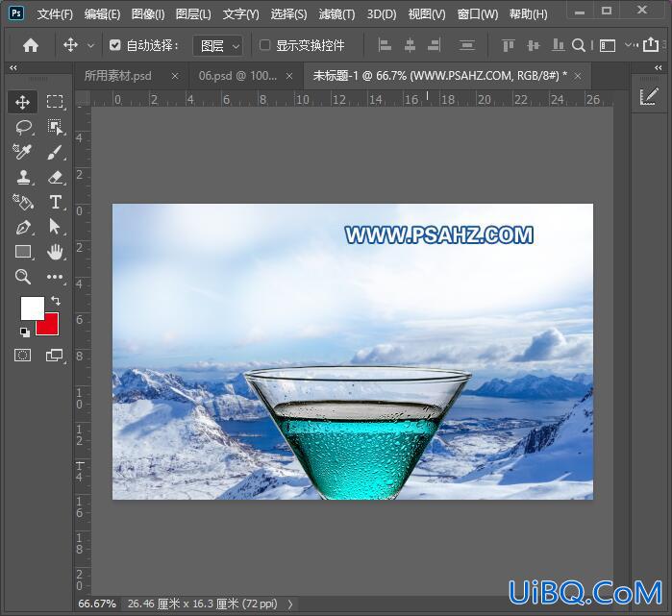The image size is (672, 616).
Task: Distribute vertically icon in options bar
Action: point(466,45)
